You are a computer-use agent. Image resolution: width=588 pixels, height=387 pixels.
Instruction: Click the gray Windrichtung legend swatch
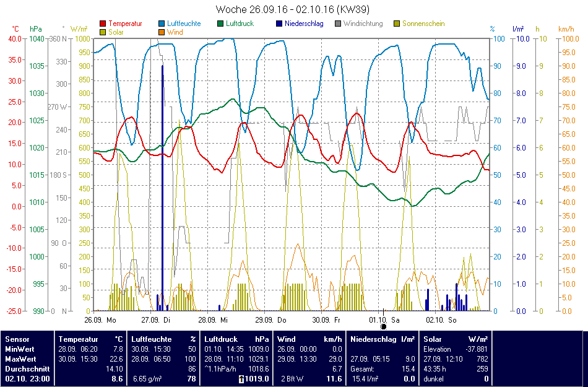pos(338,24)
